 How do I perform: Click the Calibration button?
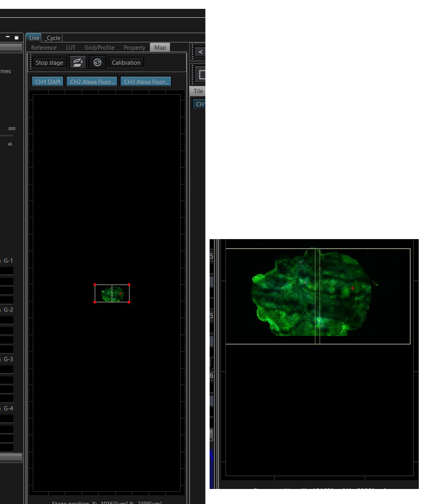pyautogui.click(x=126, y=63)
